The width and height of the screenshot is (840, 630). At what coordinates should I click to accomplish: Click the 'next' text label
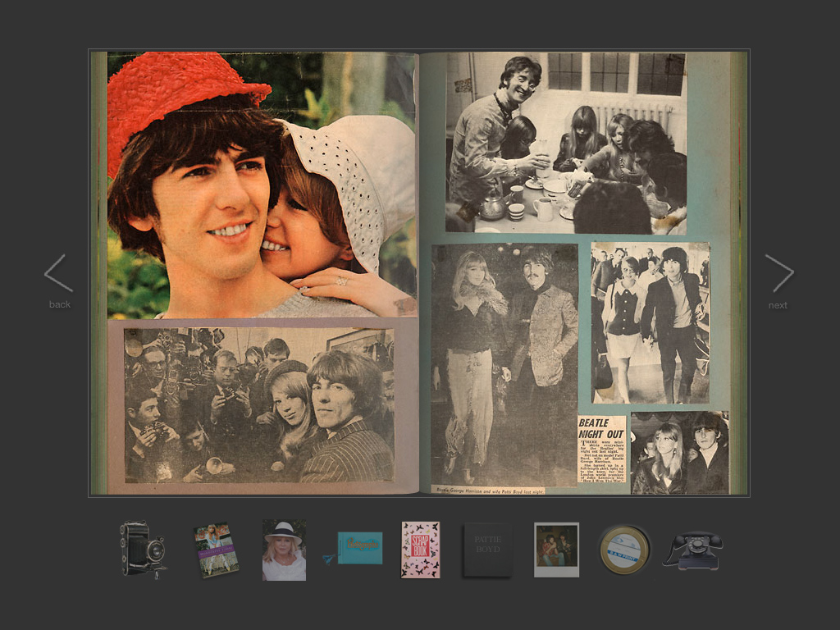[778, 305]
